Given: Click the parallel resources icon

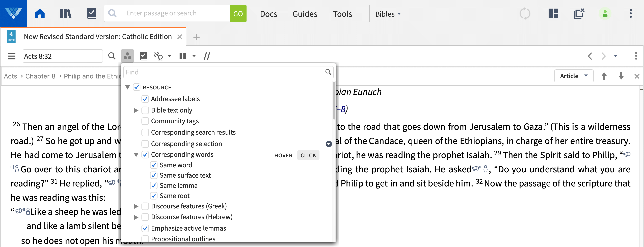Looking at the screenshot, I should pyautogui.click(x=207, y=56).
